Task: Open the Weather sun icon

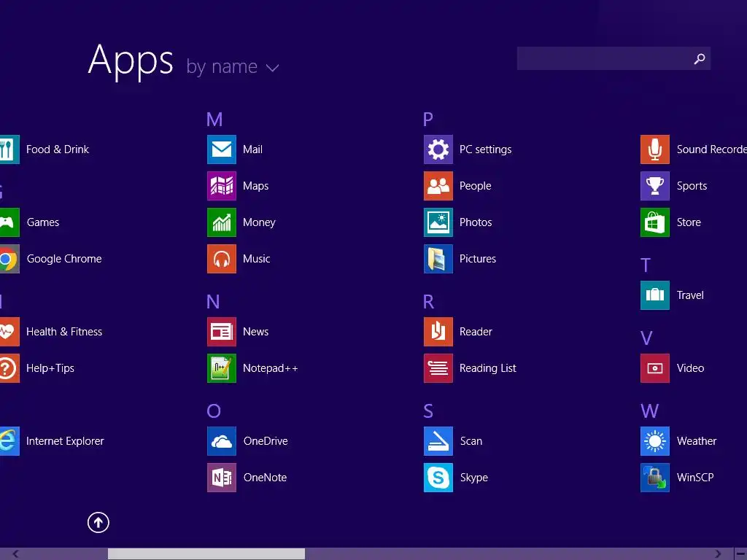Action: tap(655, 441)
